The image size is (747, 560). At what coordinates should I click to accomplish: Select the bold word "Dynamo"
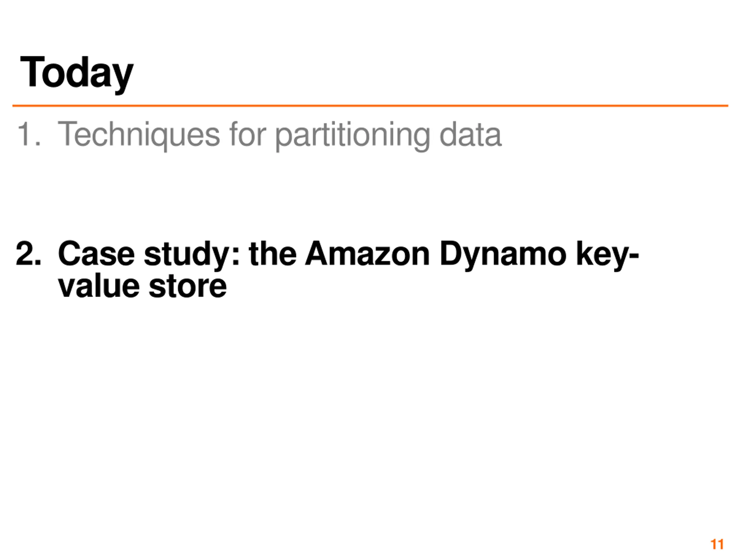click(503, 256)
